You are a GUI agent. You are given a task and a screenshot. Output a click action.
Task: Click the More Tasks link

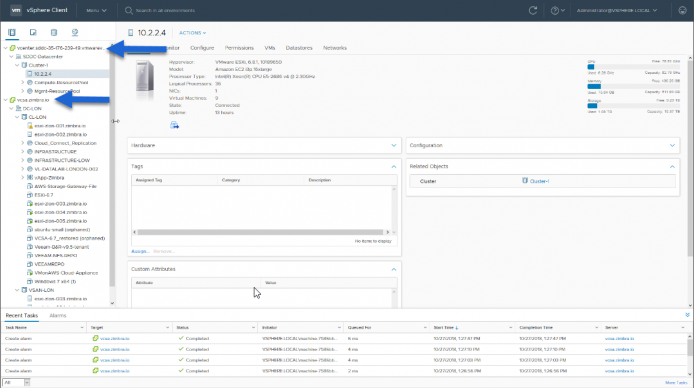(676, 383)
